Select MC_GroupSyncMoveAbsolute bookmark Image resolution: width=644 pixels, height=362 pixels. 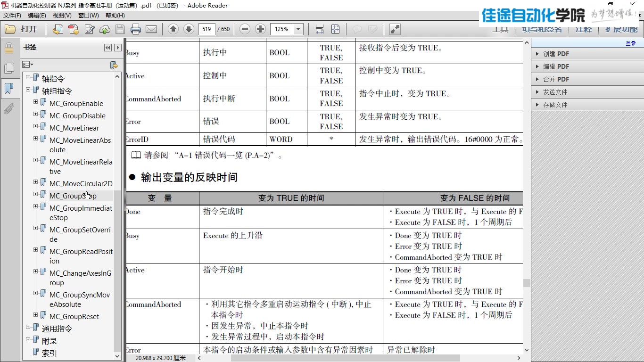(80, 300)
